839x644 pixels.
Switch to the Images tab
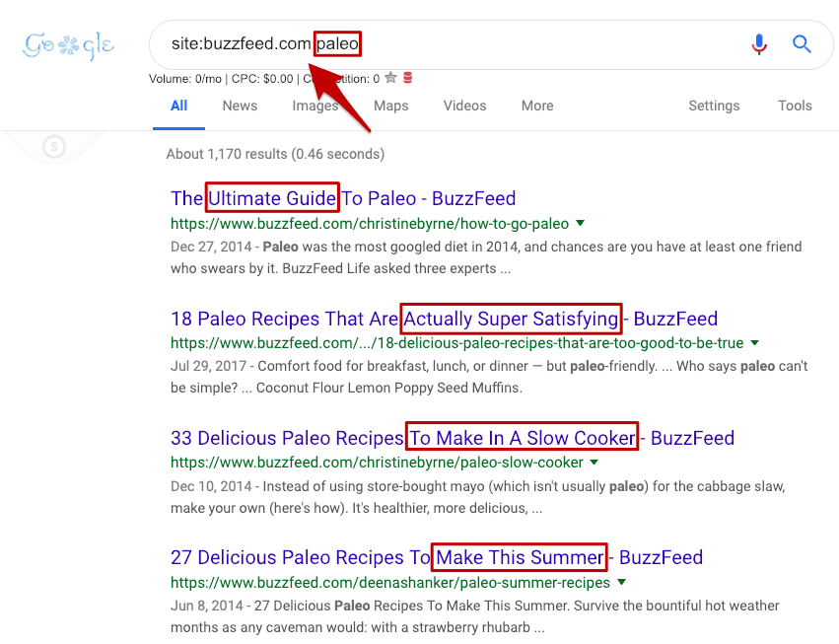[x=315, y=106]
